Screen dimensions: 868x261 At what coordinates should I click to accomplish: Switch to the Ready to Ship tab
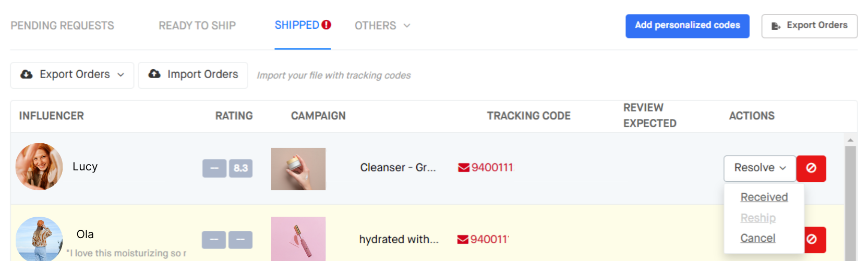(x=197, y=26)
